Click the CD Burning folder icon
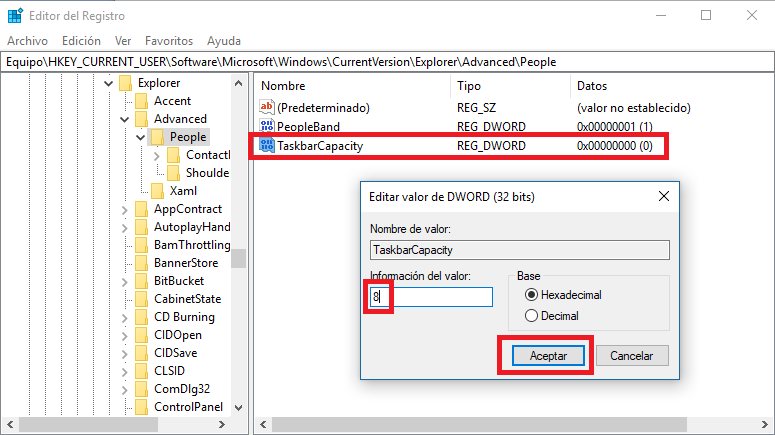Image resolution: width=775 pixels, height=435 pixels. (x=141, y=317)
